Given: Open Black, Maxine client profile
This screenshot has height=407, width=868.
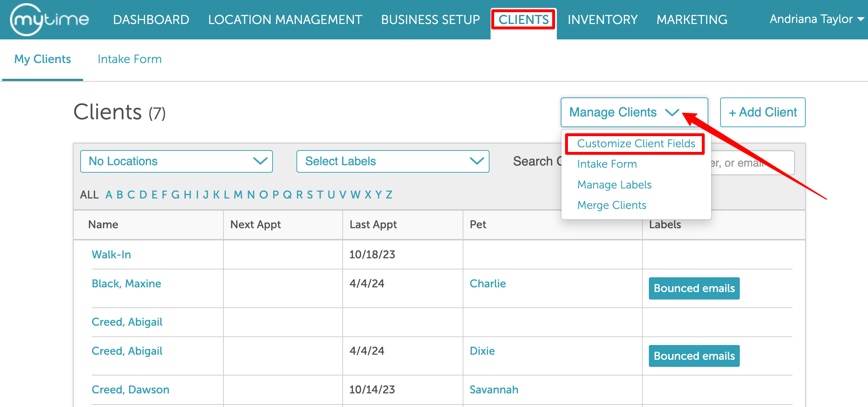Looking at the screenshot, I should point(126,284).
